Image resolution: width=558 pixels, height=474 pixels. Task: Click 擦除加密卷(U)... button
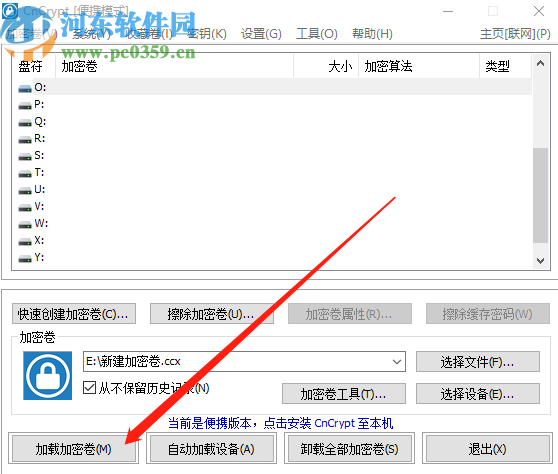[x=212, y=314]
